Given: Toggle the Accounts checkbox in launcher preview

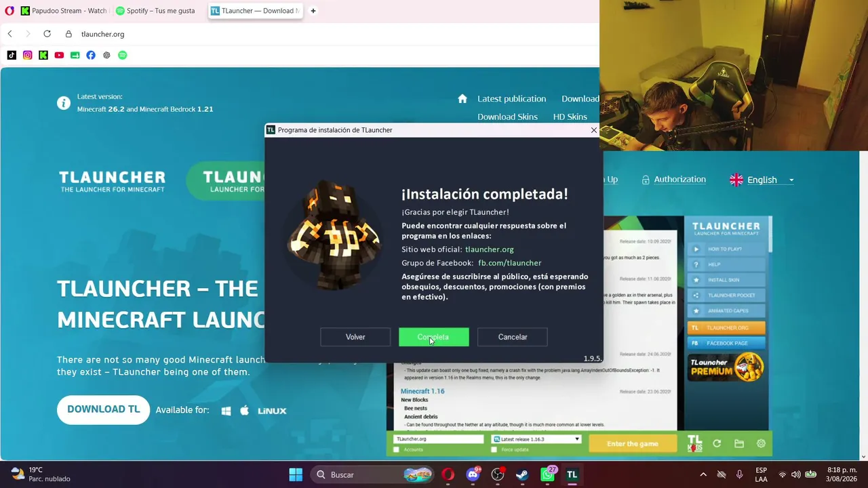Looking at the screenshot, I should click(x=397, y=450).
